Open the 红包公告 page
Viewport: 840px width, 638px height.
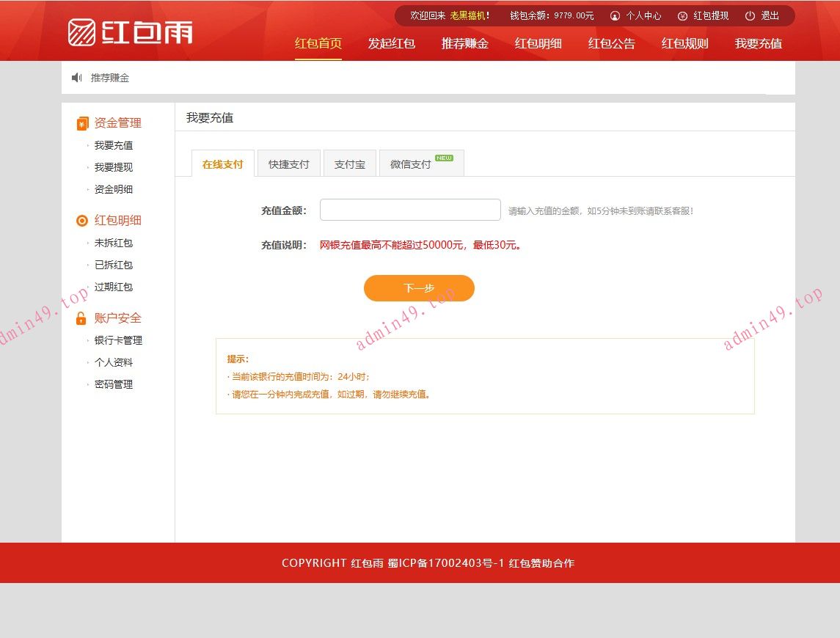pos(611,44)
